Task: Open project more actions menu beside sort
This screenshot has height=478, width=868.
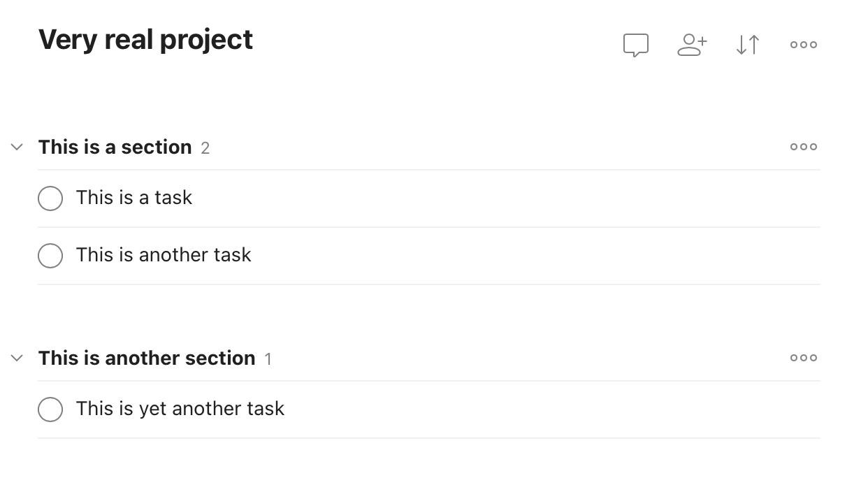Action: coord(803,45)
